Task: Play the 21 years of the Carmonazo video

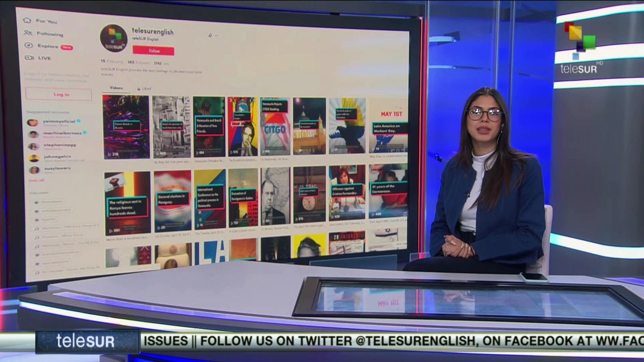Action: pos(388,191)
